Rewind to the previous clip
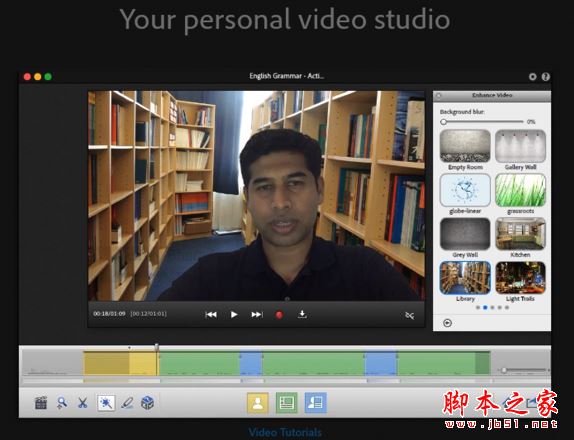574x440 pixels. 211,314
